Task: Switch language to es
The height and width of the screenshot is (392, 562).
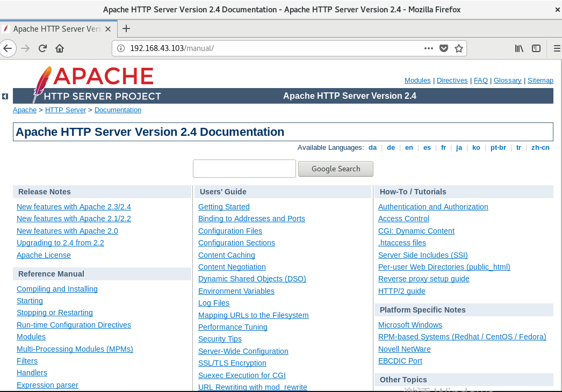Action: (427, 148)
